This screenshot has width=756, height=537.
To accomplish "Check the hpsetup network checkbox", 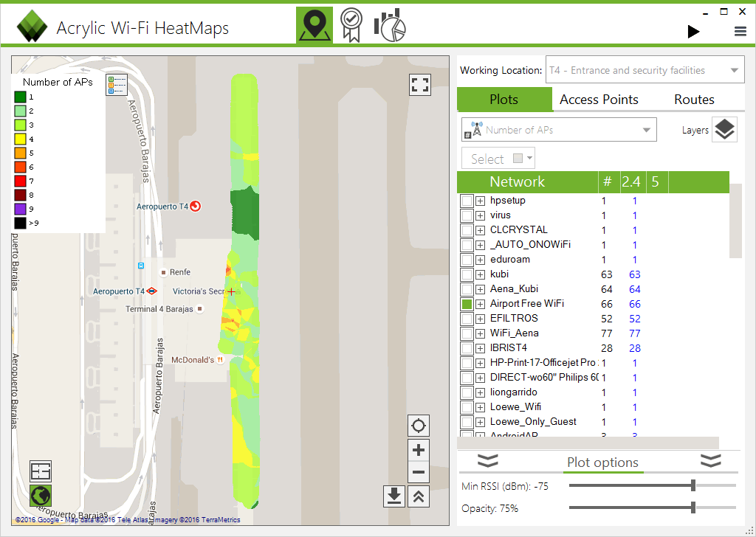I will (467, 201).
